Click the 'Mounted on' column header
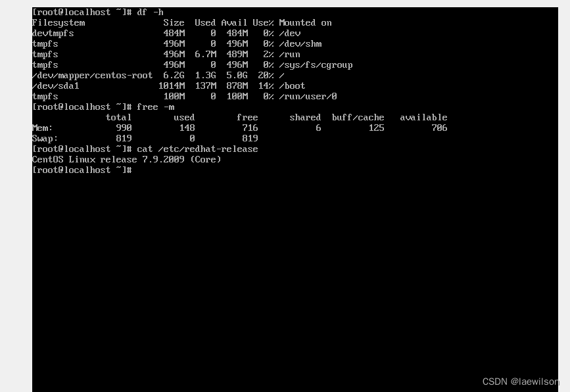 tap(305, 22)
